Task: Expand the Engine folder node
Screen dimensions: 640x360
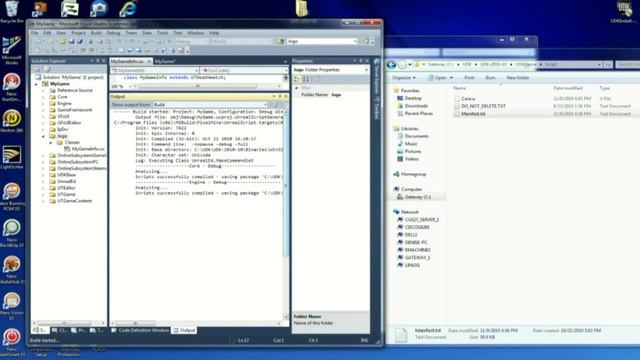Action: pos(43,103)
